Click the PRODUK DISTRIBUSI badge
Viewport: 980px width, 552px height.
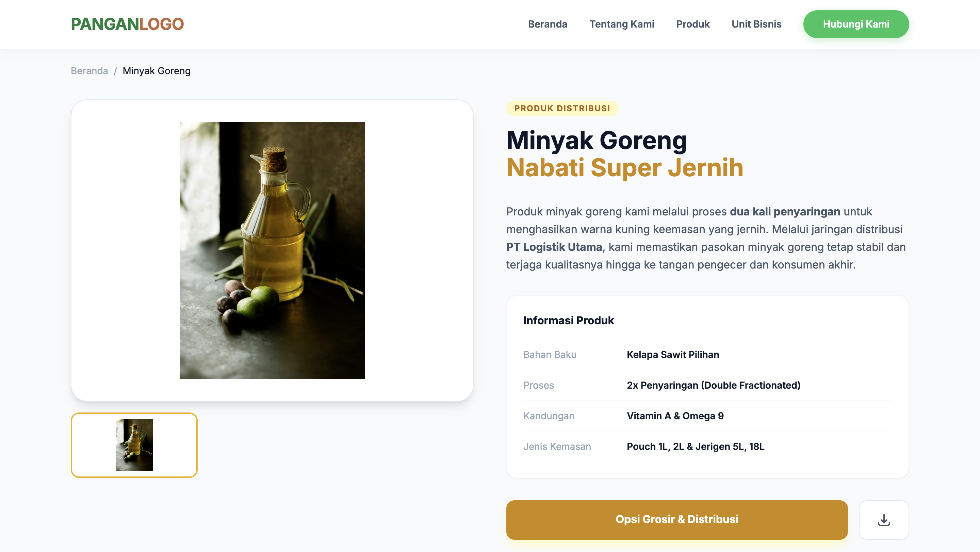[561, 109]
